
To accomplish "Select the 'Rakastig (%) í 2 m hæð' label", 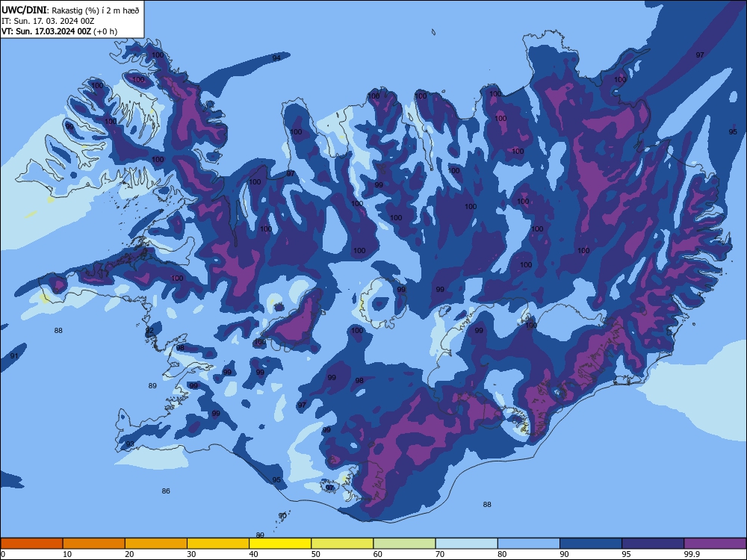I will click(96, 10).
